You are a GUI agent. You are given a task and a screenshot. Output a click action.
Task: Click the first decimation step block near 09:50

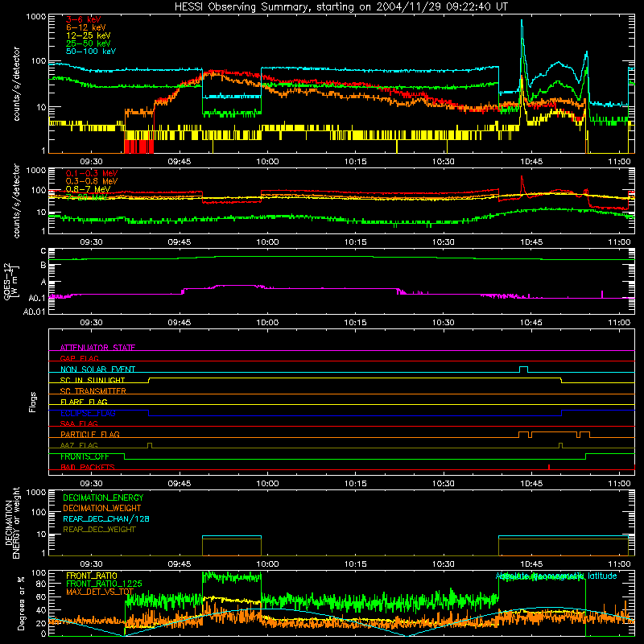(232, 546)
